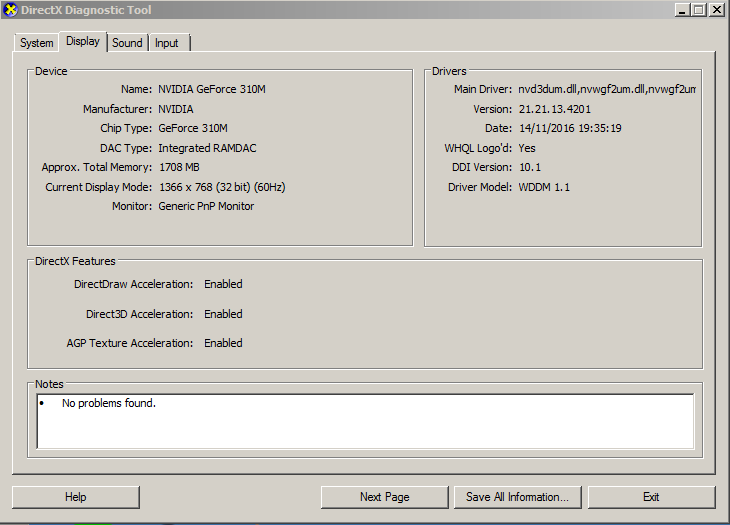Click the 1708 MB memory value

179,167
